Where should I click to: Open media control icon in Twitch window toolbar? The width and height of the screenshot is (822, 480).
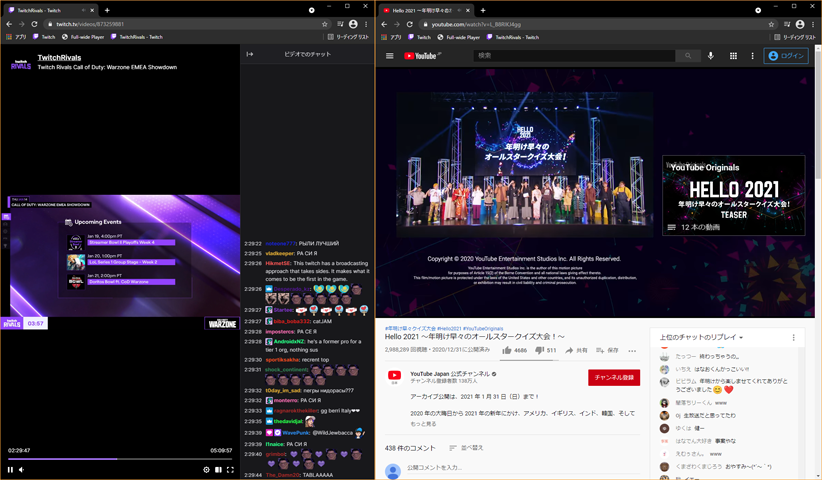[x=340, y=24]
